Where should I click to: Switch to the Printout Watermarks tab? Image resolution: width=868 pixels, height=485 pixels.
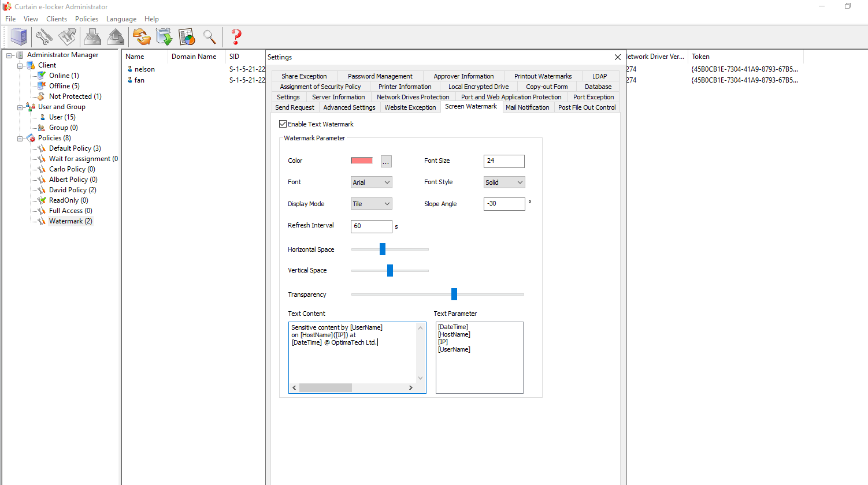click(543, 76)
